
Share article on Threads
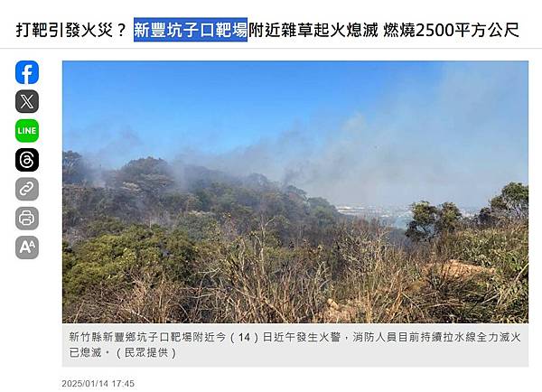pos(27,160)
